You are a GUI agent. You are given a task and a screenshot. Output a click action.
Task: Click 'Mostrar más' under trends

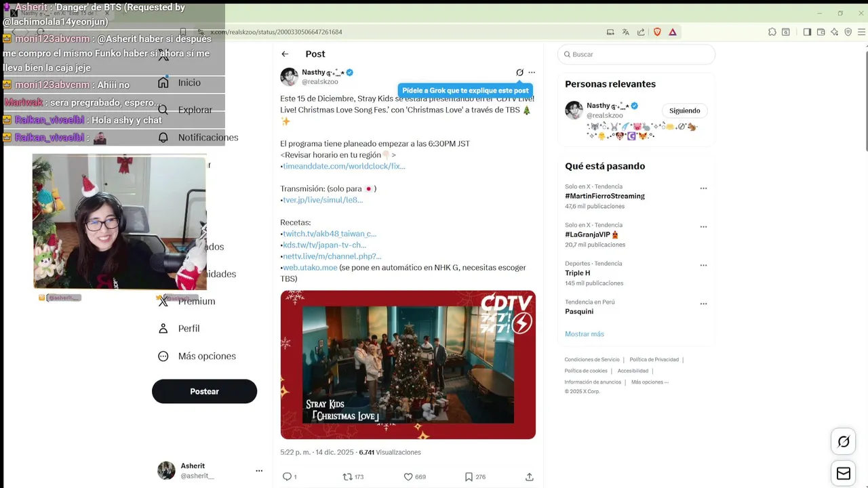[x=585, y=334]
